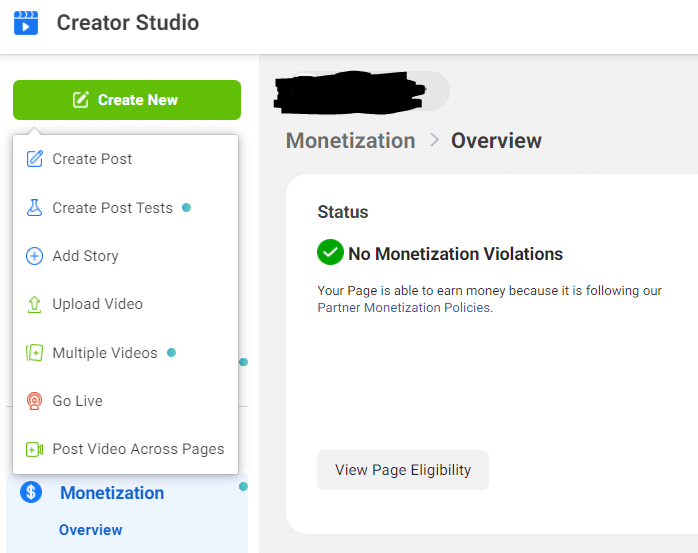This screenshot has height=553, width=698.
Task: Click the Go Live broadcast icon
Action: [x=34, y=401]
